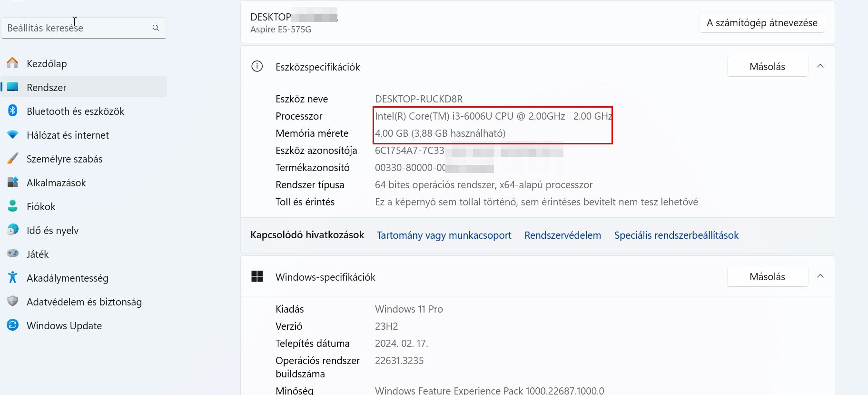The image size is (868, 395).
Task: Click A számítógép átnevezése button
Action: [x=762, y=23]
